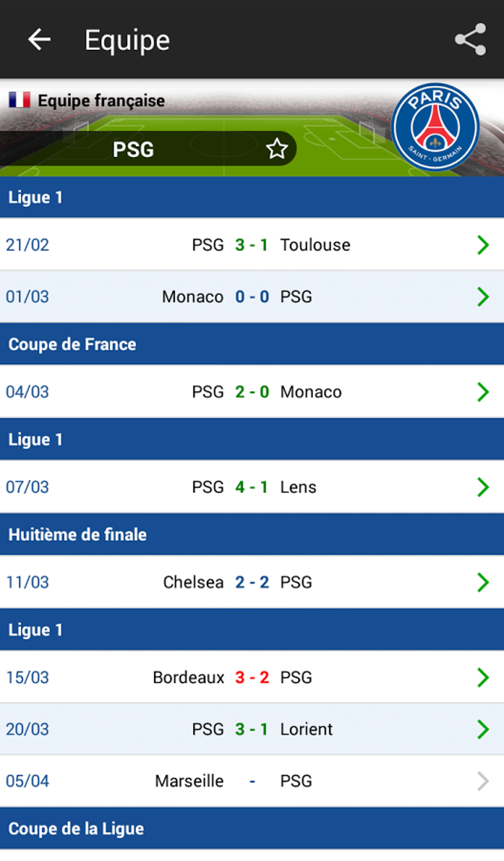The width and height of the screenshot is (504, 861).
Task: Select the Huitième de finale header
Action: point(78,534)
